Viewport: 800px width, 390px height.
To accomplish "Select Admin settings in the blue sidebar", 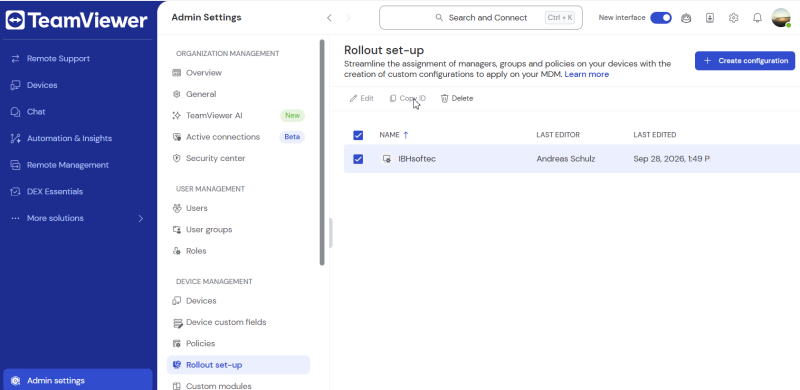I will click(x=78, y=380).
